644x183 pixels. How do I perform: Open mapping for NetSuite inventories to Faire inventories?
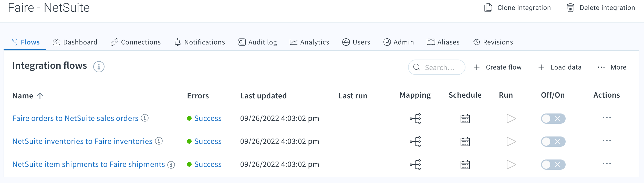tap(415, 142)
